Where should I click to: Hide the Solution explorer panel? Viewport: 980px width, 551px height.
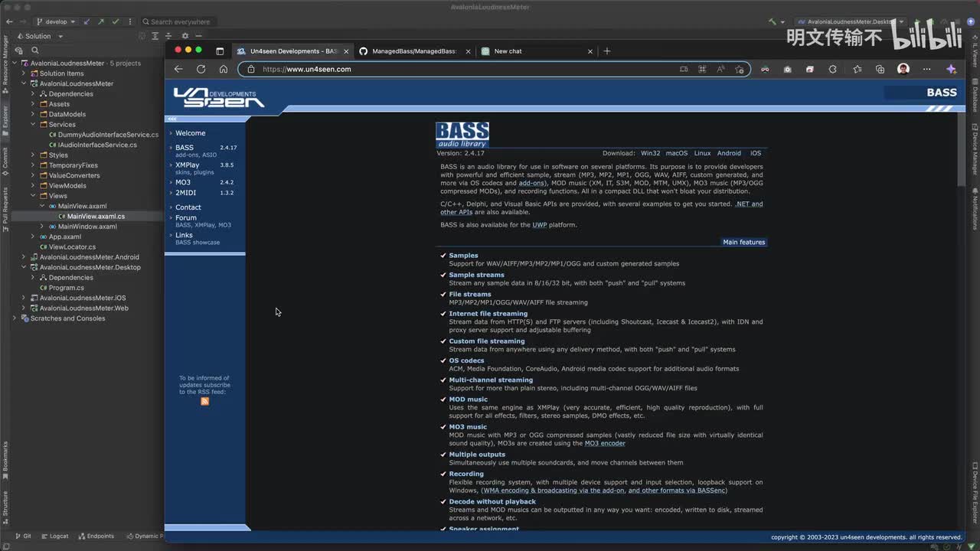pos(198,36)
